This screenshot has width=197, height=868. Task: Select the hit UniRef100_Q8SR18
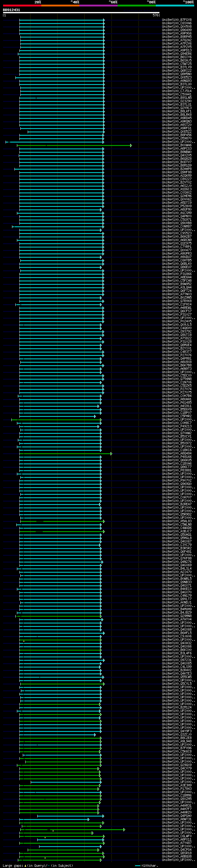tap(177, 853)
